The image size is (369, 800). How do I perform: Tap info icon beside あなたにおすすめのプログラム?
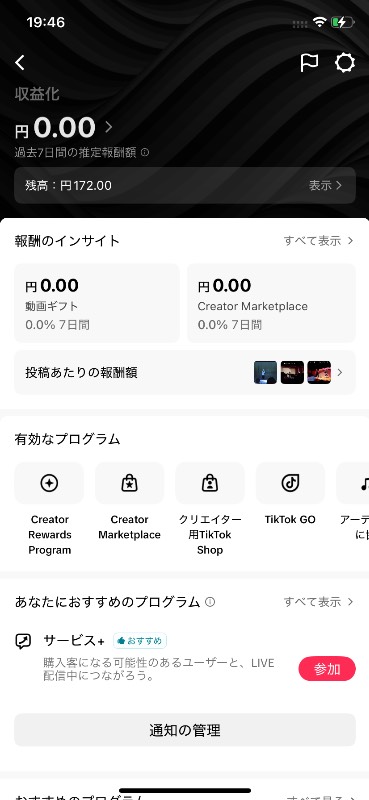[210, 602]
